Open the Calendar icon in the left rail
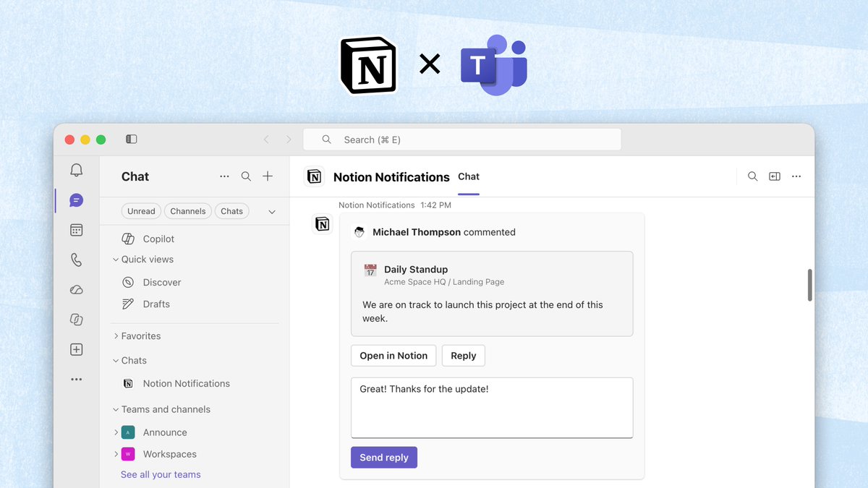Viewport: 868px width, 488px height. [x=76, y=230]
